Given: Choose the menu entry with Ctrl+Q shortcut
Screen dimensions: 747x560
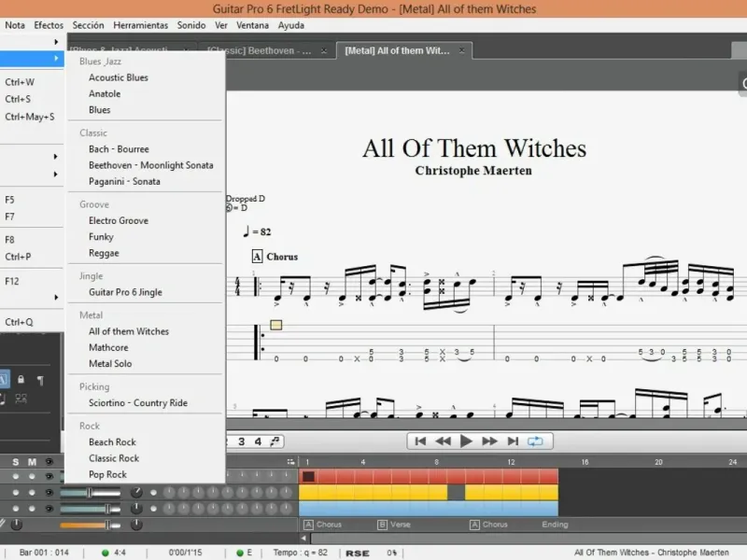Looking at the screenshot, I should click(32, 322).
